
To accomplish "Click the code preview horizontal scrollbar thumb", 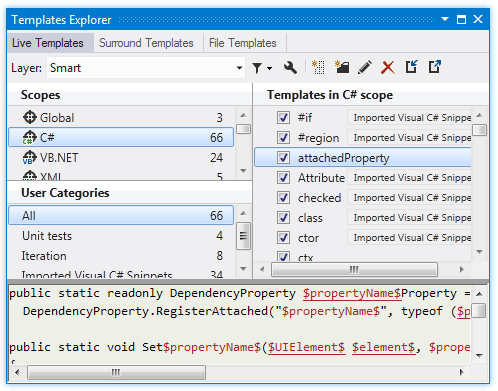I will coord(116,372).
